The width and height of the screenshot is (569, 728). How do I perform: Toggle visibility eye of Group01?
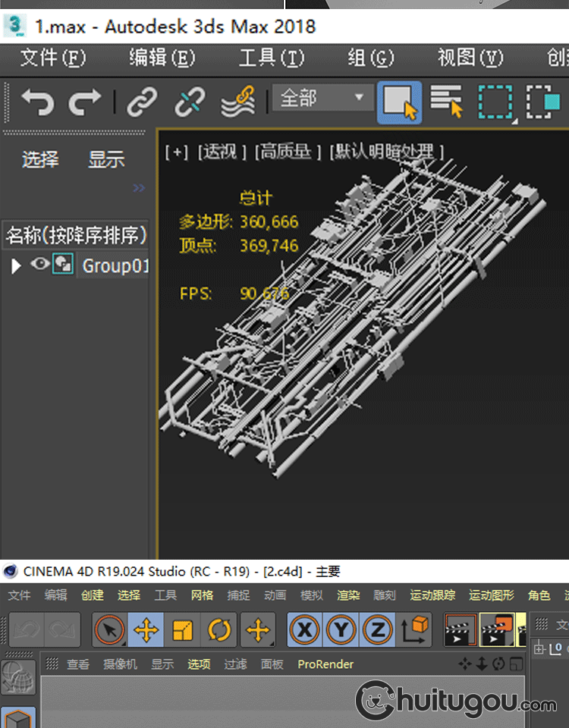(39, 265)
